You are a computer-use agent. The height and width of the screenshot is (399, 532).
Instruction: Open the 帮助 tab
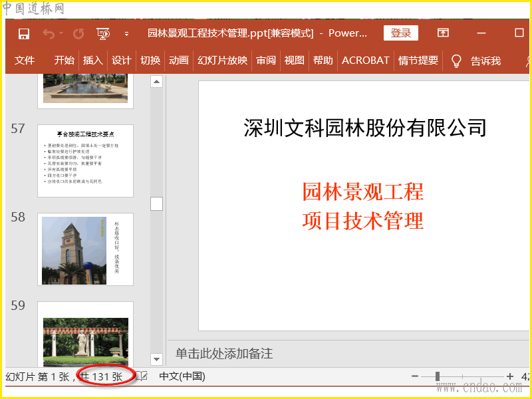[x=323, y=61]
